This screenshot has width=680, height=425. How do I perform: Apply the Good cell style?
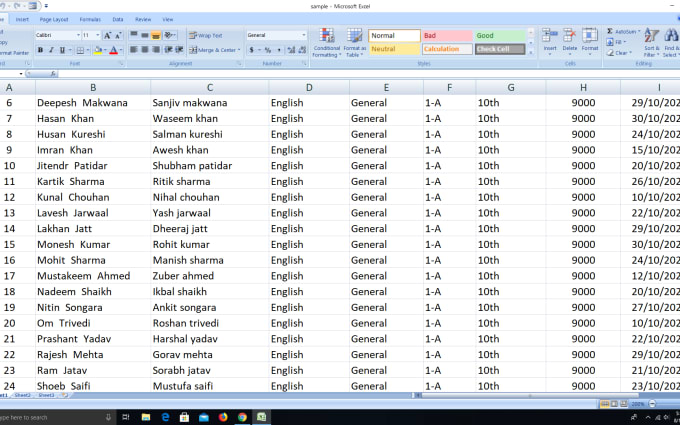point(500,36)
